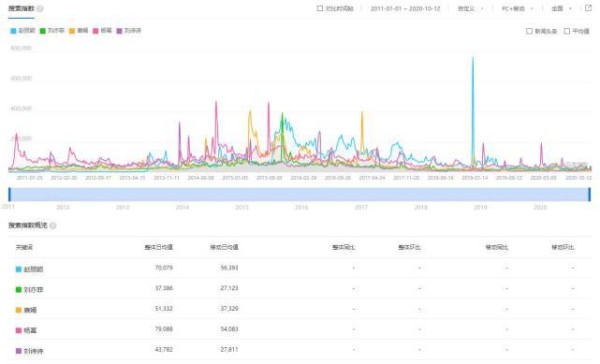Click the value 27,123 in the table
Screen dimensions: 600x364
pos(229,288)
